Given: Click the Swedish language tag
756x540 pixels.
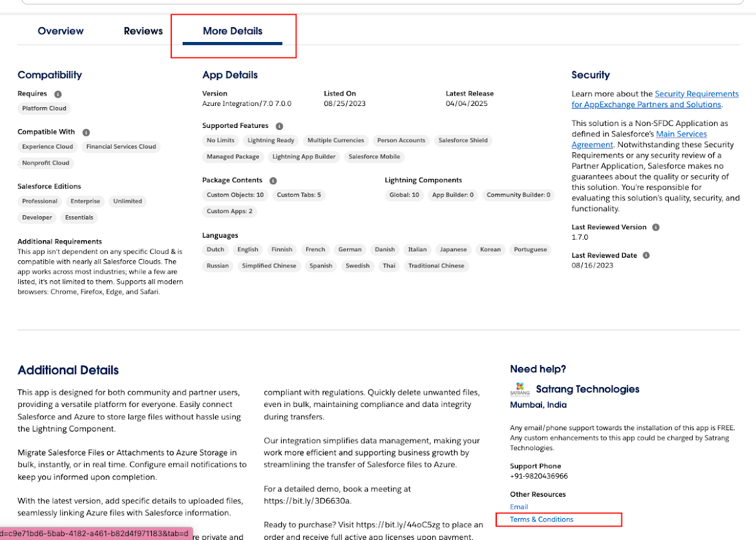Looking at the screenshot, I should tap(357, 265).
